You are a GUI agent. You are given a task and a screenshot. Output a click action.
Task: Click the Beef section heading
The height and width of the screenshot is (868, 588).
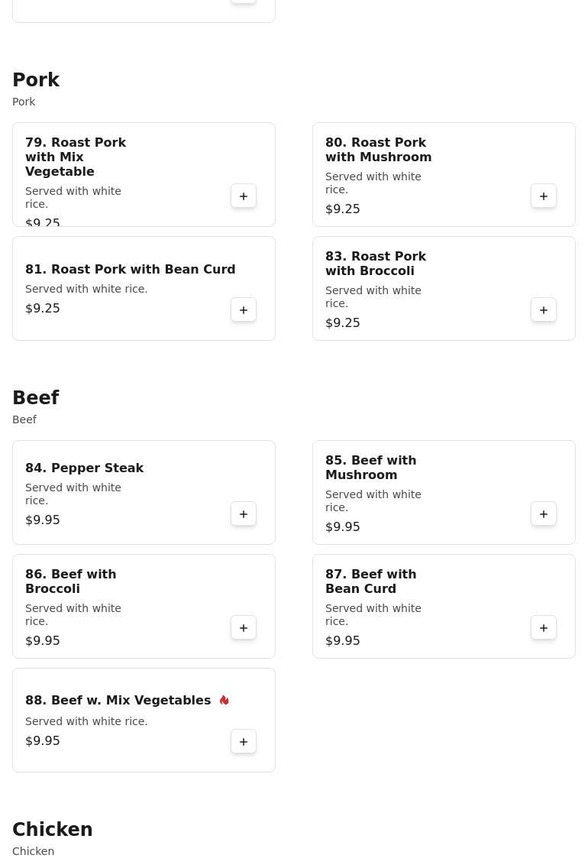(35, 398)
